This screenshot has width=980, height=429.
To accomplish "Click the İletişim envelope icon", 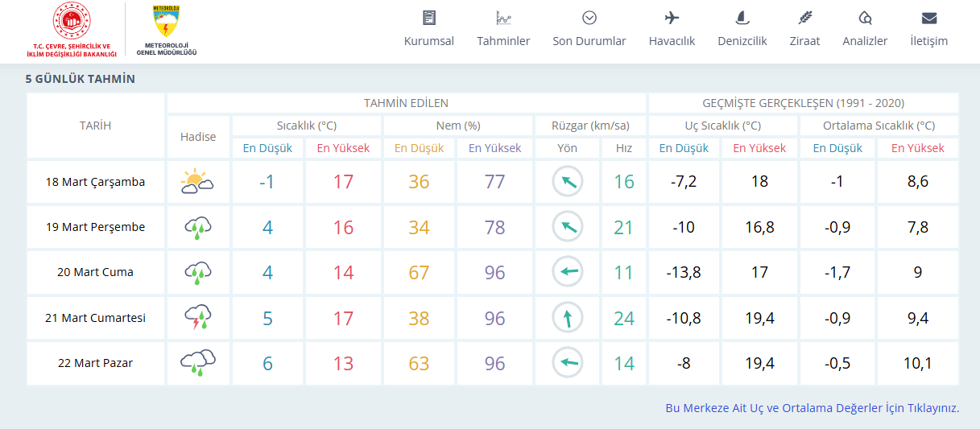I will [928, 19].
